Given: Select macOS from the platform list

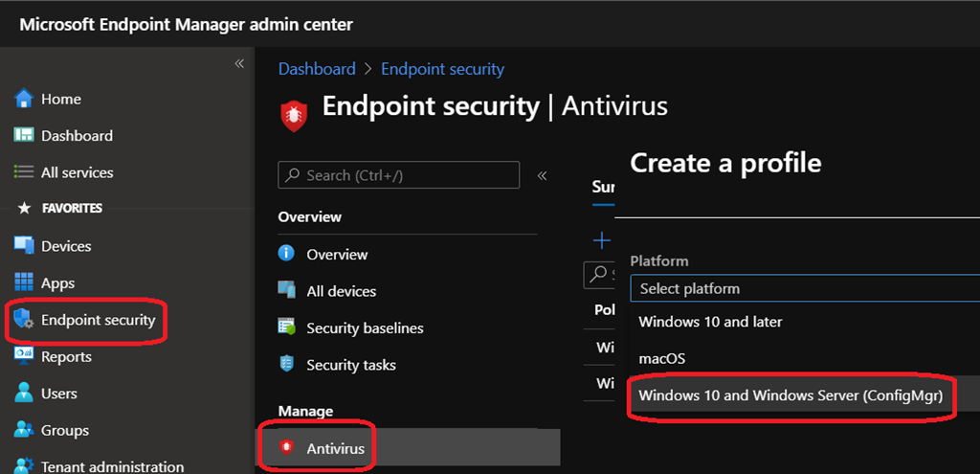Looking at the screenshot, I should click(662, 358).
